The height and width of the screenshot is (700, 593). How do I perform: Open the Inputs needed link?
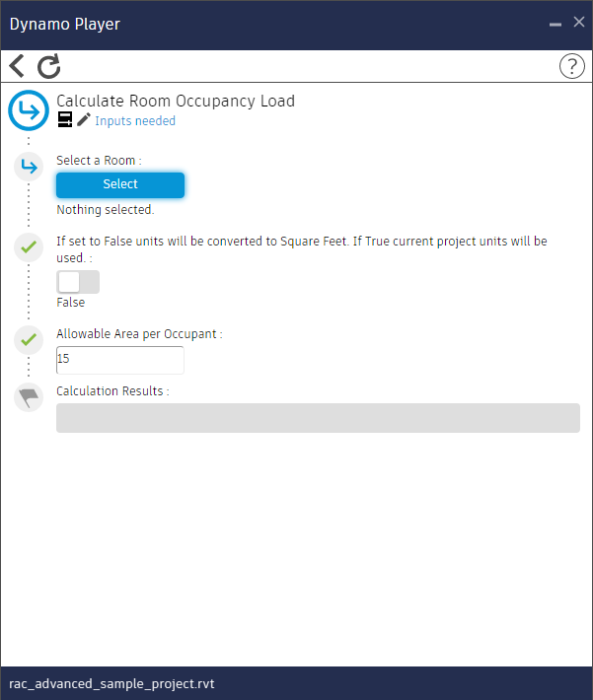point(135,121)
